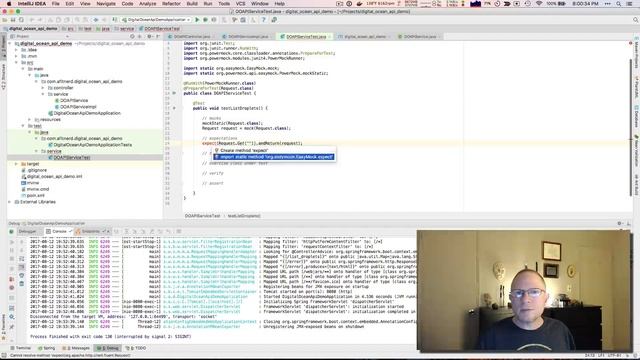Expand the .mvn folder
Image resolution: width=640 pixels, height=360 pixels.
(x=17, y=56)
